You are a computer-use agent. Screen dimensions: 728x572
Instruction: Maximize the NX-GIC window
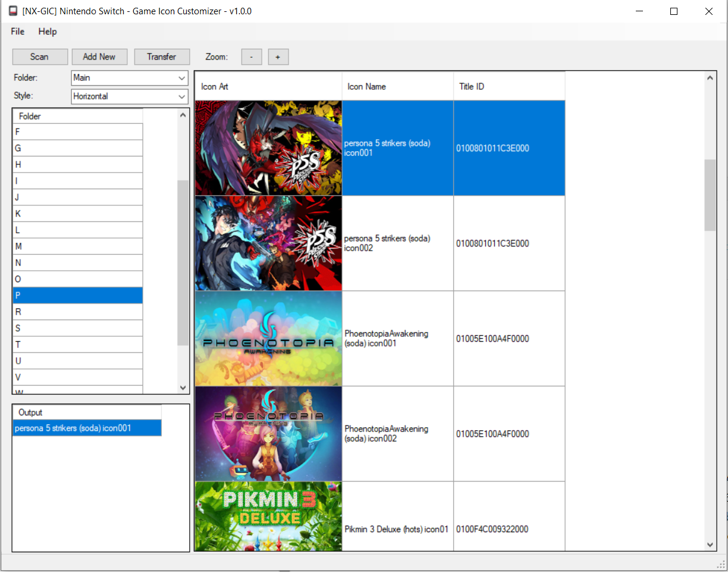(x=674, y=11)
